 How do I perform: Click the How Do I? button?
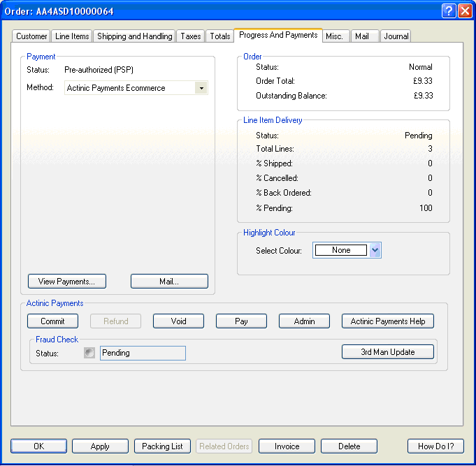(x=435, y=446)
